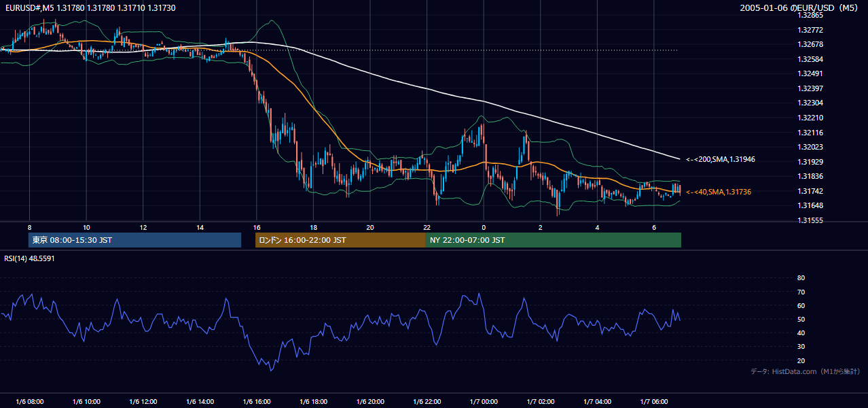Image resolution: width=868 pixels, height=408 pixels.
Task: Click the 1/7 02:00 bottom time label
Action: (540, 402)
